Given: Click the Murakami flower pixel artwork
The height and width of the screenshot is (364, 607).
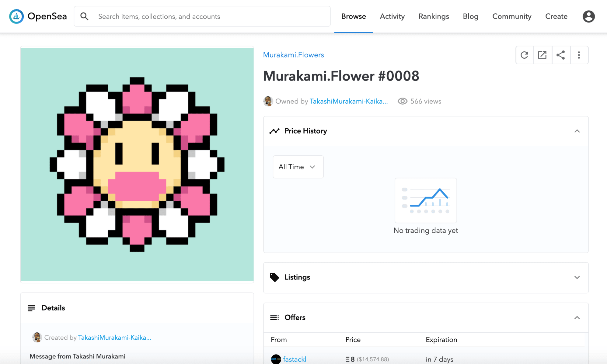Looking at the screenshot, I should [137, 165].
